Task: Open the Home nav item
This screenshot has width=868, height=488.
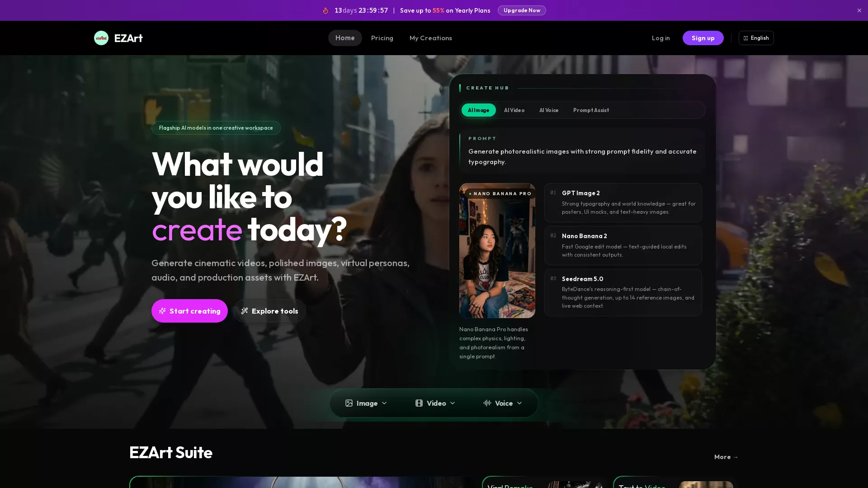Action: [x=345, y=38]
